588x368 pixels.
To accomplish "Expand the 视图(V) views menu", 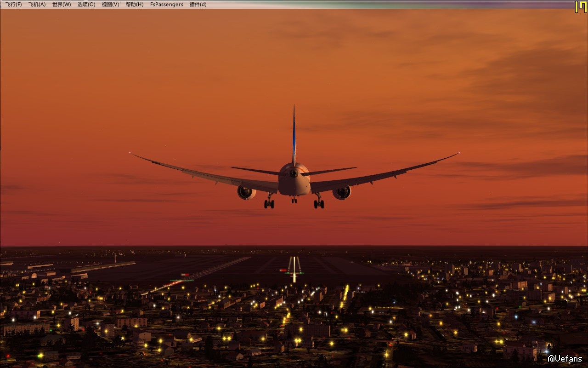I will click(110, 4).
